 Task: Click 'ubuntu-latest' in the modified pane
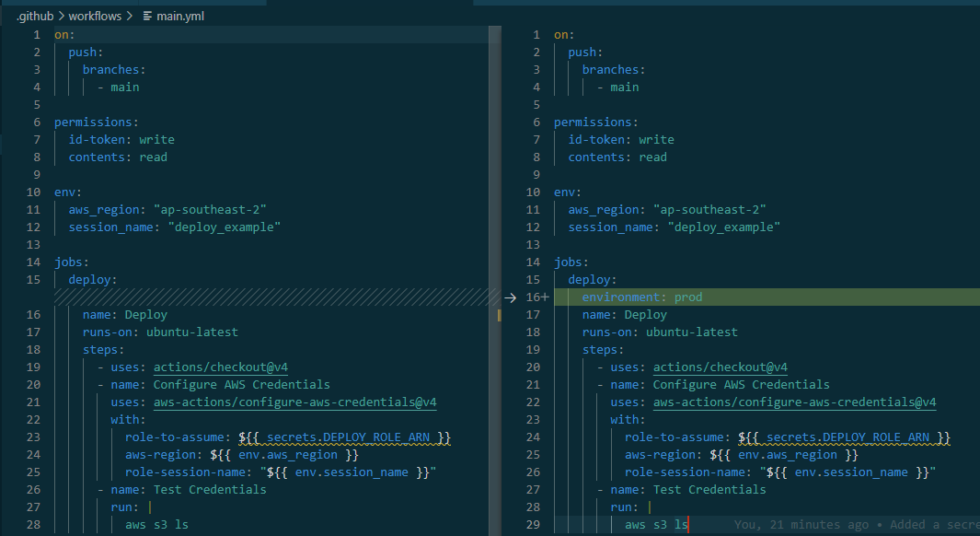[691, 332]
